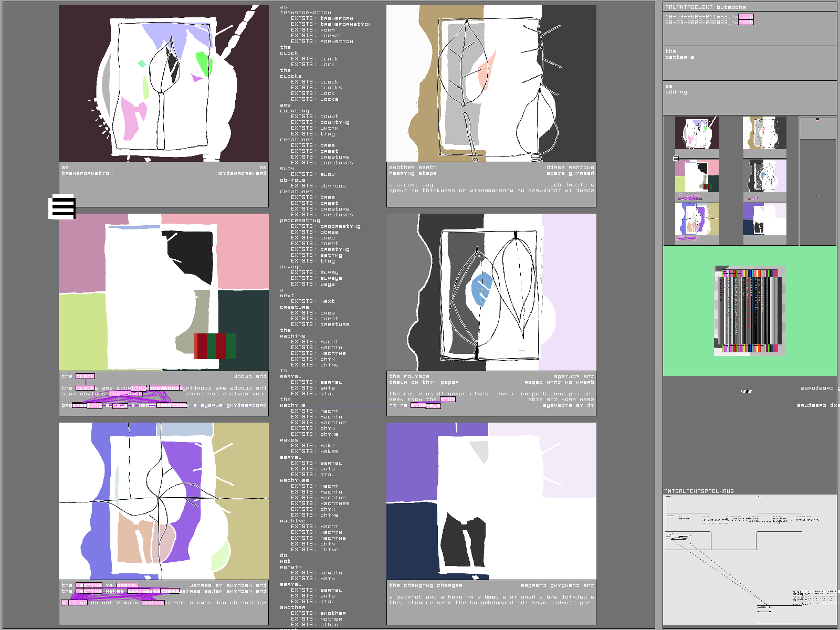Screen dimensions: 840x630
Task: Click the large hamburger menu icon
Action: (62, 207)
